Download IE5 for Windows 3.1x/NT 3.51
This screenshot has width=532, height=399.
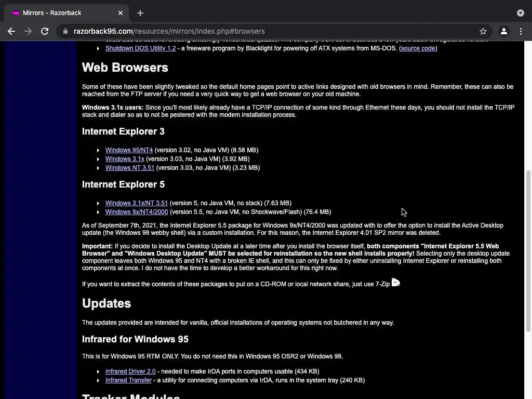(x=137, y=203)
